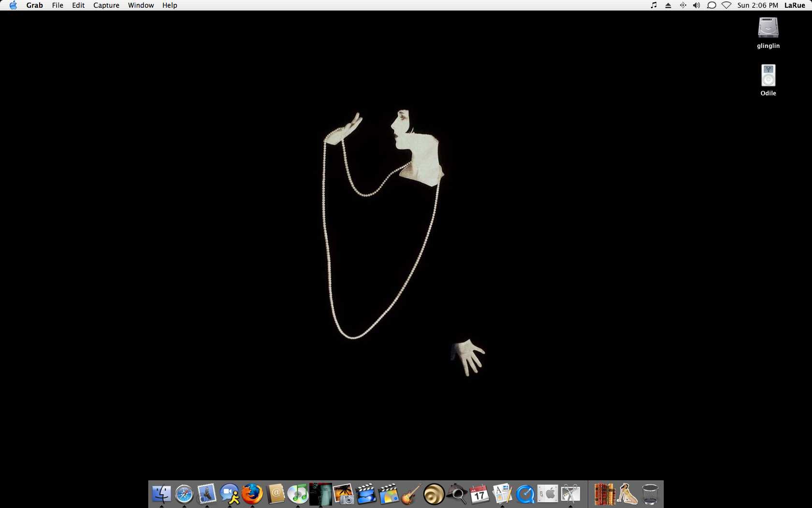Select the Odile iPod desktop icon
This screenshot has width=812, height=508.
768,75
